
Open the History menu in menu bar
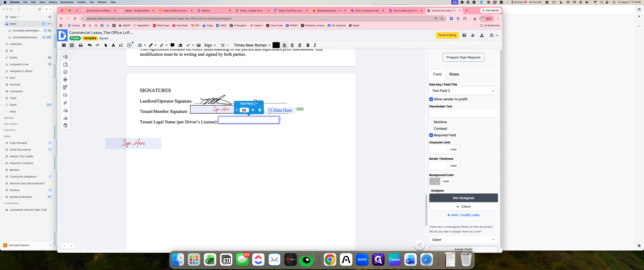point(53,2)
